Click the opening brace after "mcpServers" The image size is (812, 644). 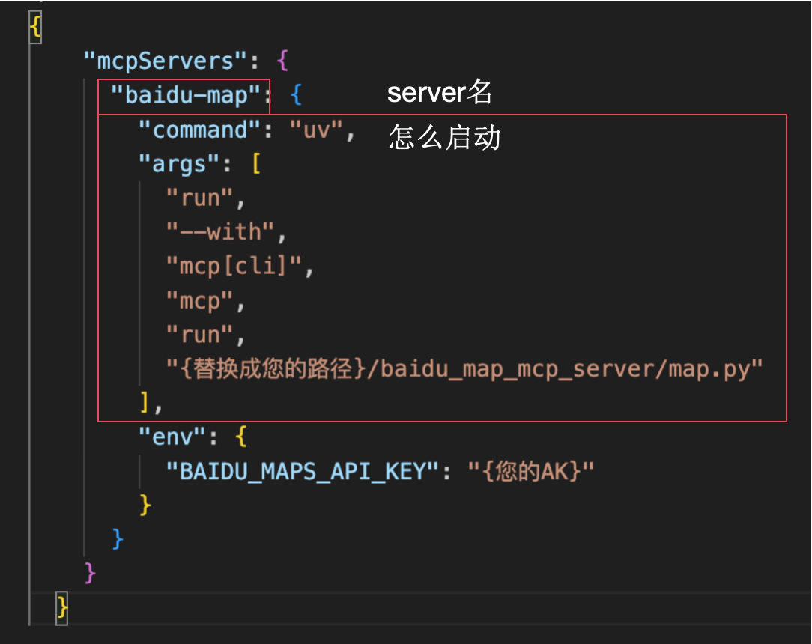click(282, 61)
